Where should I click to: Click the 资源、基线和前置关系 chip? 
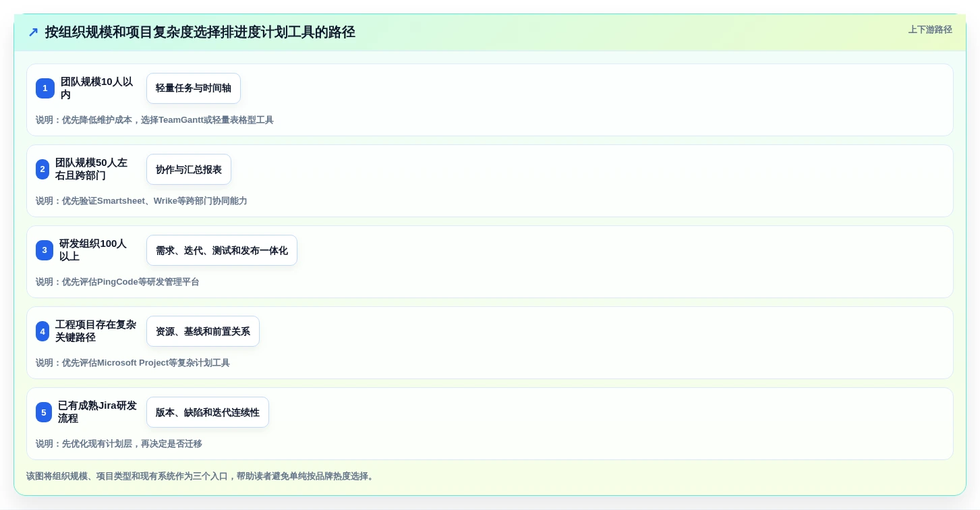203,331
